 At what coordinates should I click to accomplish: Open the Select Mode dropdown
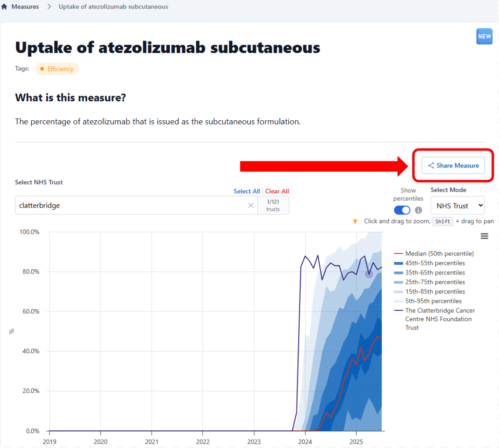click(x=458, y=205)
